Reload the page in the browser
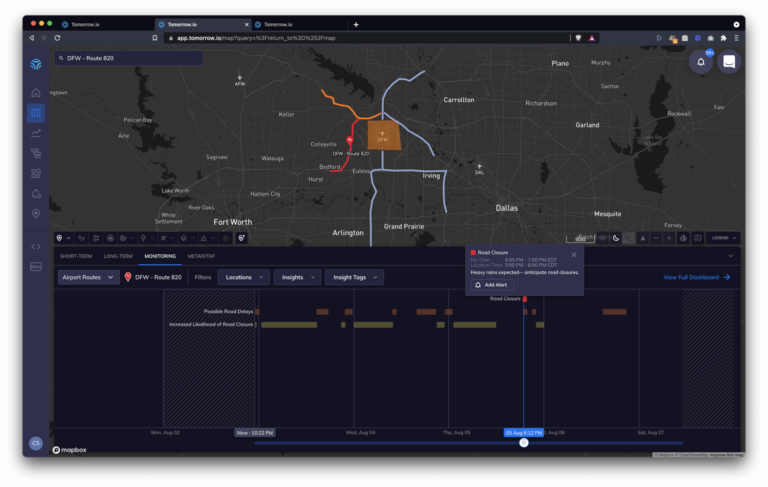This screenshot has height=487, width=768. (x=57, y=38)
